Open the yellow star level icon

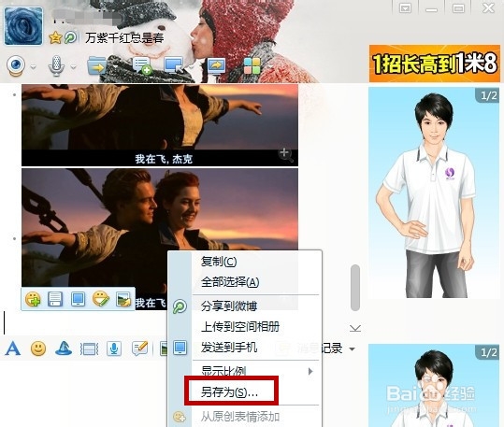[55, 38]
